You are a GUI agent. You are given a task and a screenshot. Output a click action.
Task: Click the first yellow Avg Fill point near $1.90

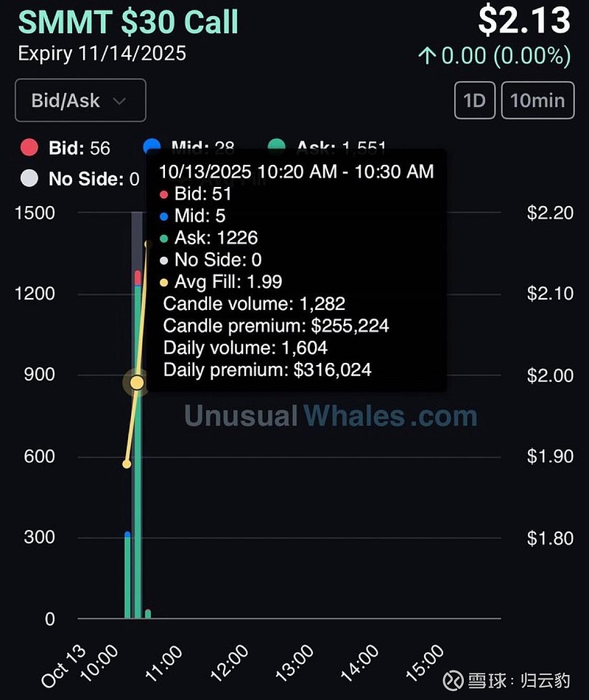tap(127, 464)
